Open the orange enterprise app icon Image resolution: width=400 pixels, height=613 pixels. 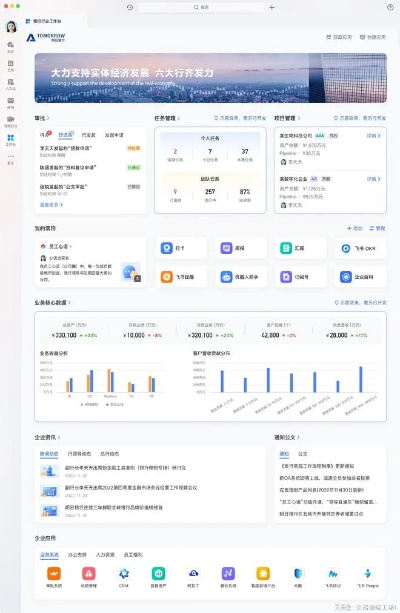[54, 574]
